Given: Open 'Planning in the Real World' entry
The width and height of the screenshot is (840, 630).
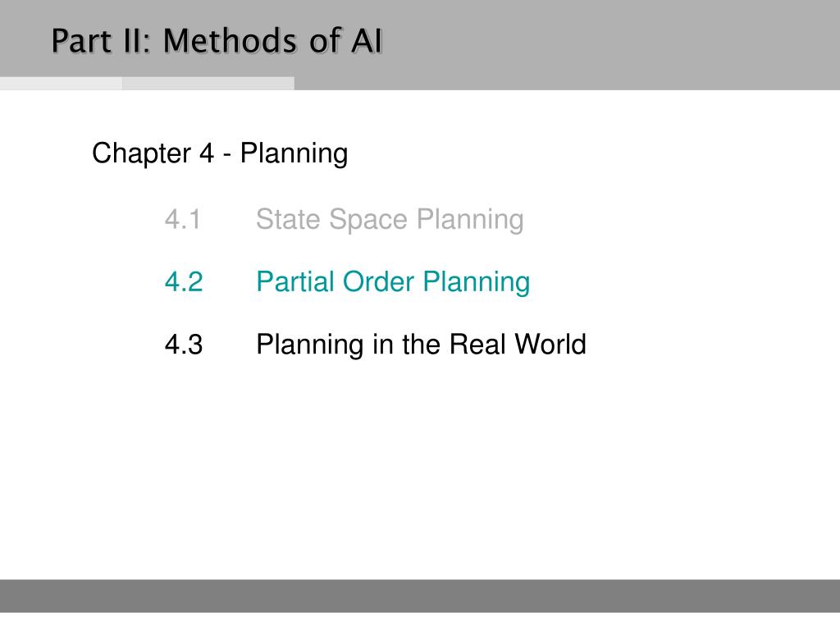Looking at the screenshot, I should pyautogui.click(x=421, y=345).
